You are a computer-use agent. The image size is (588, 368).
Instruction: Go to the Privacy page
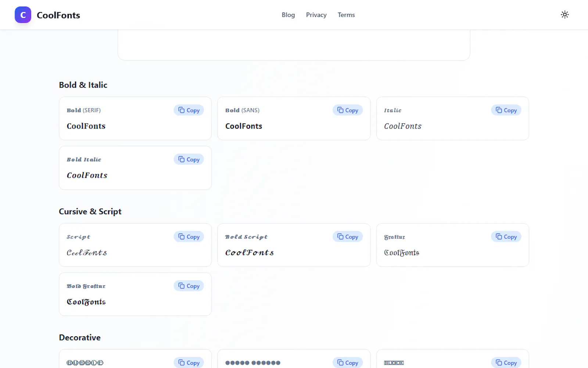[316, 15]
